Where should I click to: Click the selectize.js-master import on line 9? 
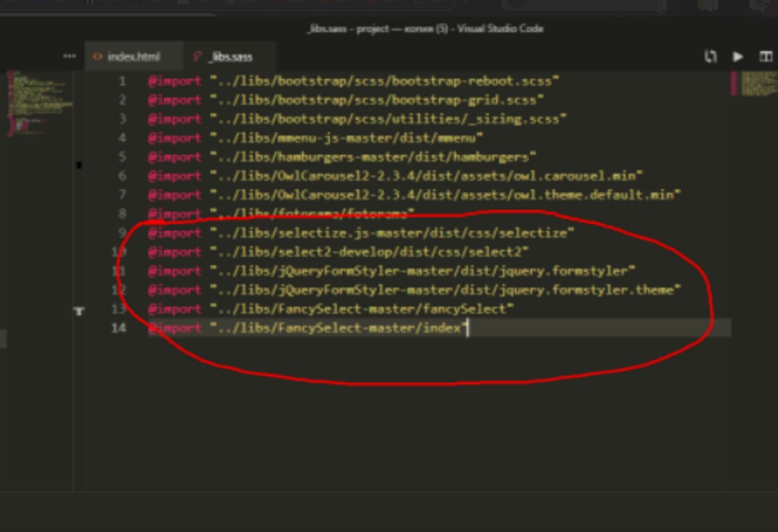click(x=361, y=233)
